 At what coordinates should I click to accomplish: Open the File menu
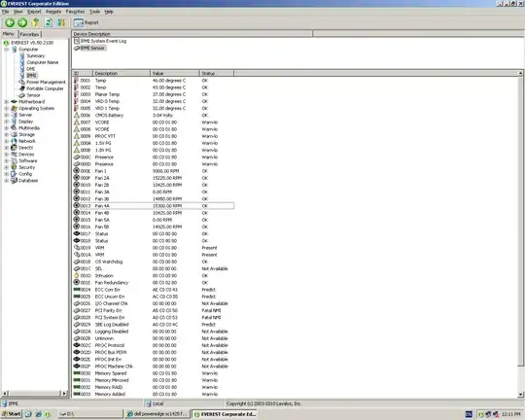pyautogui.click(x=5, y=12)
